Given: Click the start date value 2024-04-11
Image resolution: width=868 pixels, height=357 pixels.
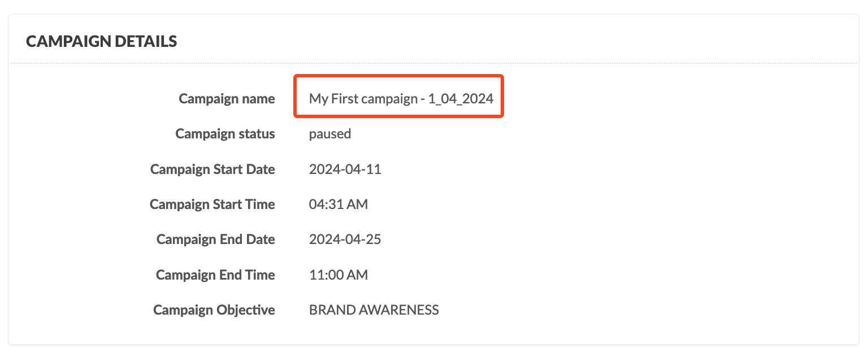Looking at the screenshot, I should tap(345, 169).
